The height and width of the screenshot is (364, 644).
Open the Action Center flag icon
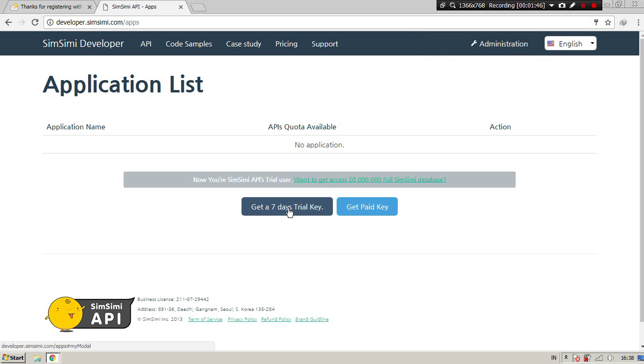coord(576,358)
